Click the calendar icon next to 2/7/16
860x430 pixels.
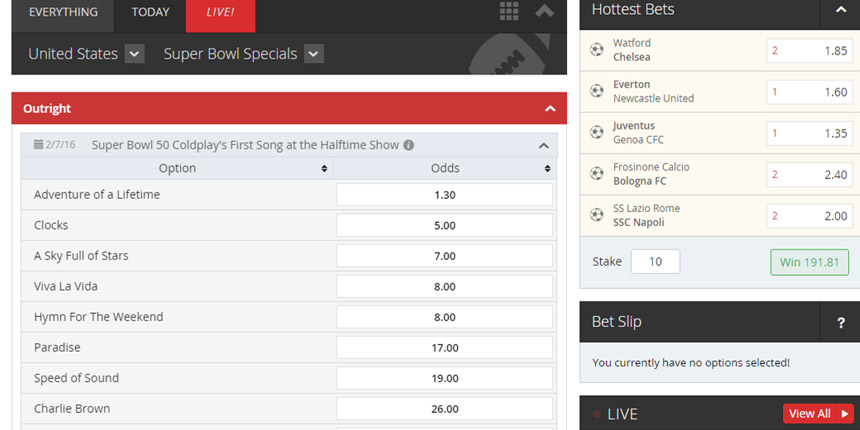click(38, 145)
